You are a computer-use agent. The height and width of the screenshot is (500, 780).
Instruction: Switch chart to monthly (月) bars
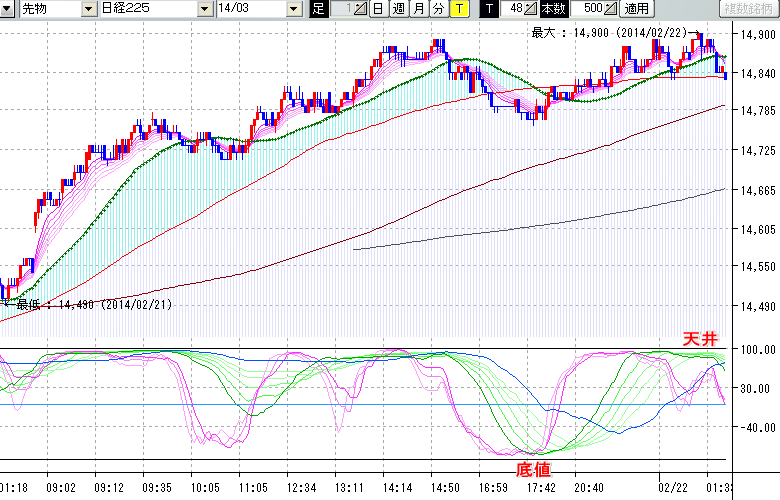[x=418, y=9]
